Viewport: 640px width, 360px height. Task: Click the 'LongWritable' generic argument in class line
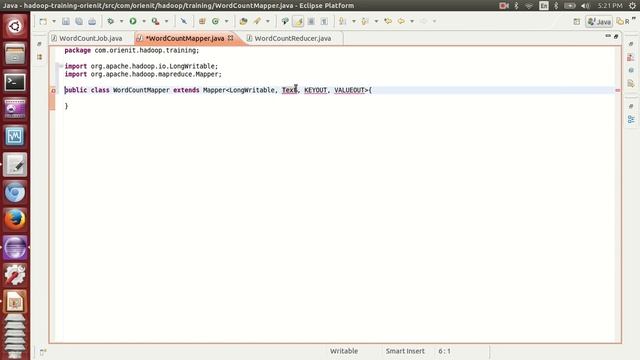[252, 90]
